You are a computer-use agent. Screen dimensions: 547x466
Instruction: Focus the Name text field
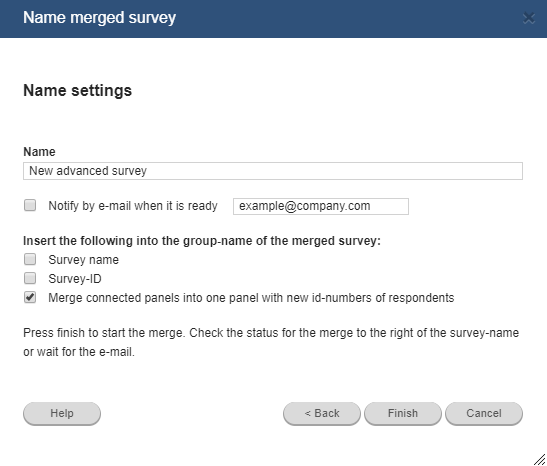[x=273, y=171]
